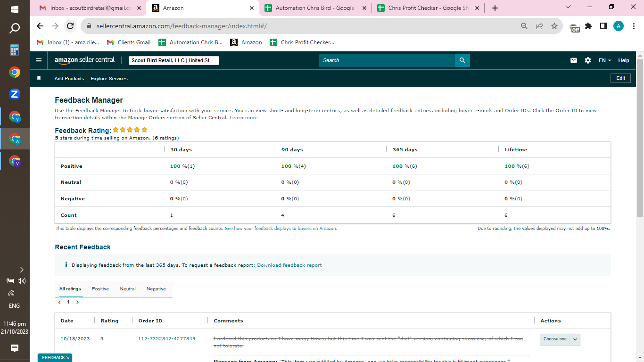Open the taskbar clock showing 11:46 pm
The image size is (644, 362).
15,328
